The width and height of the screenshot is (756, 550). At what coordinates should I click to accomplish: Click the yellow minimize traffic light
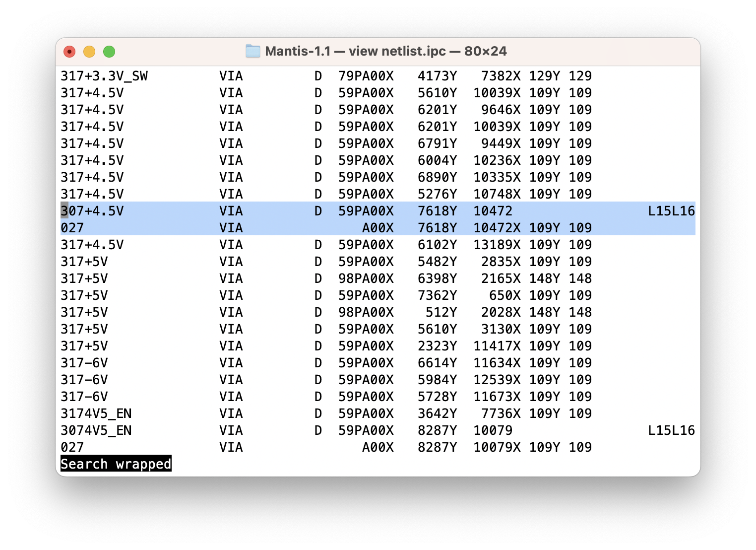coord(89,51)
